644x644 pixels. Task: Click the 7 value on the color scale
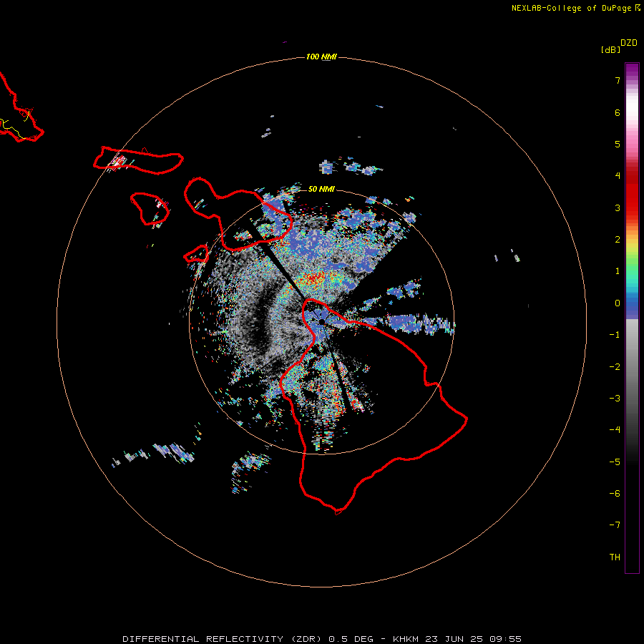pos(618,80)
